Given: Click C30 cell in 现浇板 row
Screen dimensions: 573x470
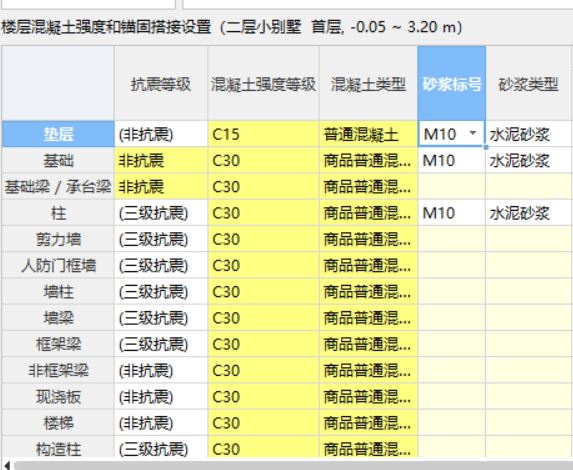Looking at the screenshot, I should click(263, 397).
